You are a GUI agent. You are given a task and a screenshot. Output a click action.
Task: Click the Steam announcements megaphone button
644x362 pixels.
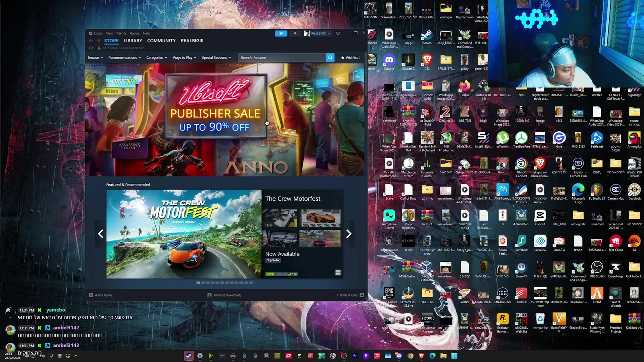pos(281,33)
